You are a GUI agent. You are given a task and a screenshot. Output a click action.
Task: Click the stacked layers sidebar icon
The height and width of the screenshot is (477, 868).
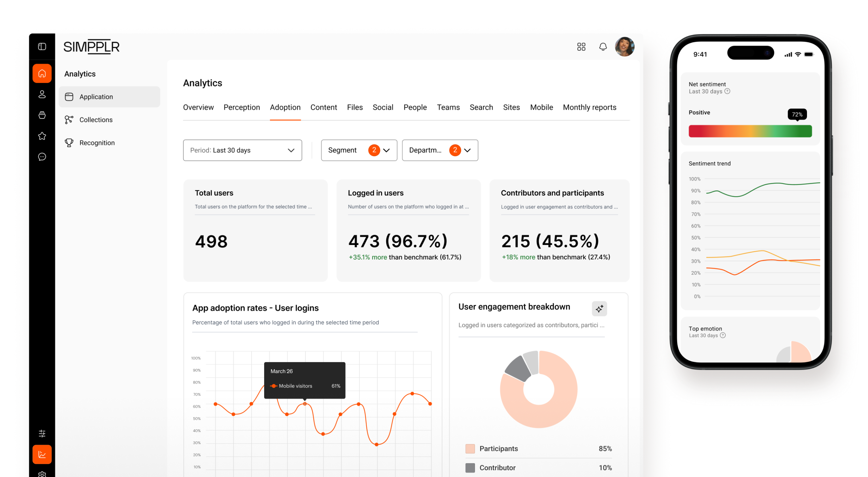tap(42, 115)
